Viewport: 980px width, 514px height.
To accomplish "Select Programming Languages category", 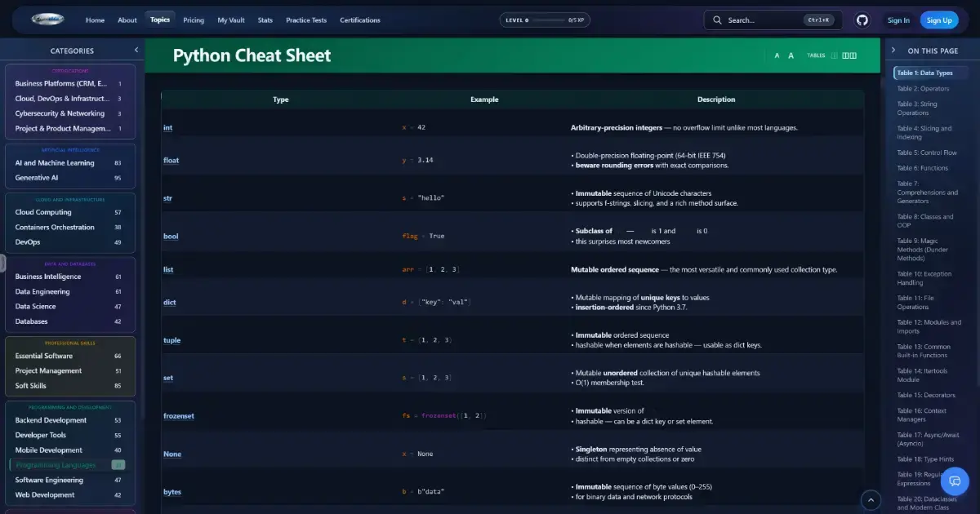I will coord(70,465).
